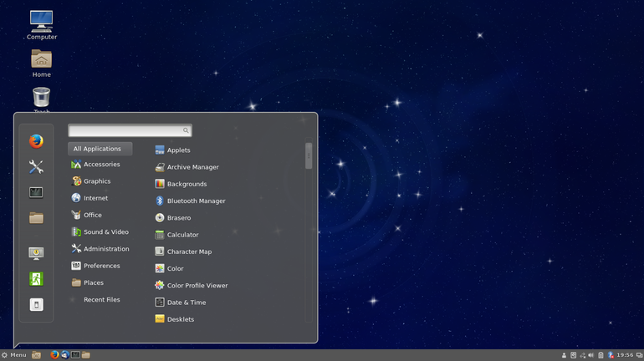644x361 pixels.
Task: Open Terminal from the menu favorites sidebar
Action: pyautogui.click(x=36, y=192)
